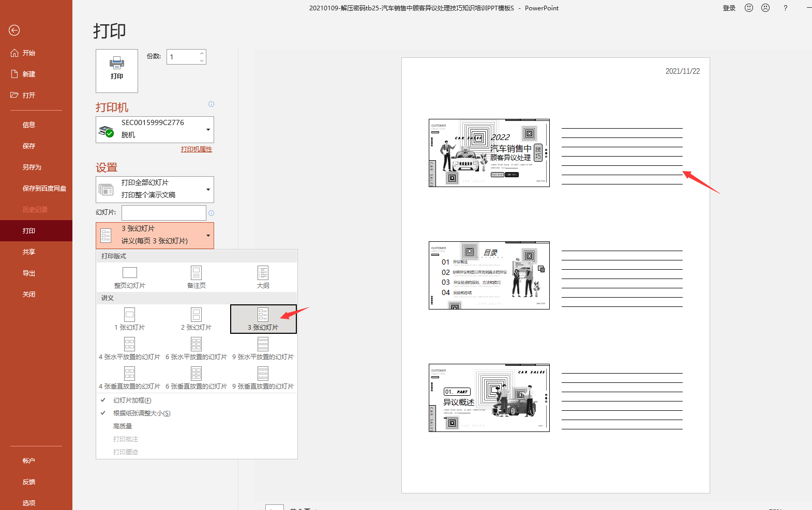Click printer info icon beside 打印机 heading

tap(211, 104)
